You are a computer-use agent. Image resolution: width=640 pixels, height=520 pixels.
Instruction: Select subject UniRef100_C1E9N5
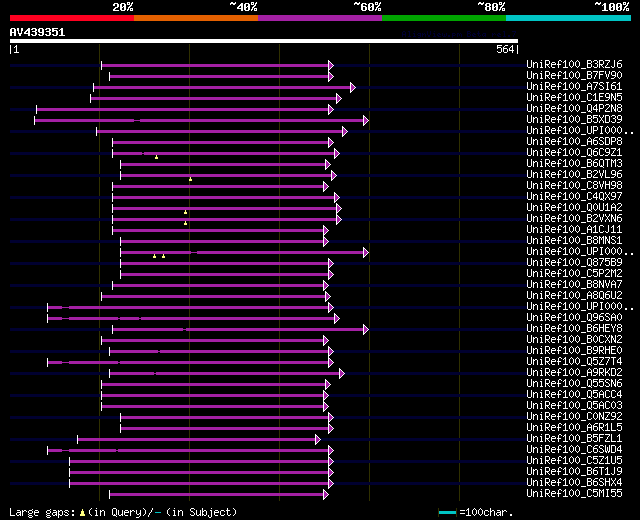tap(574, 98)
